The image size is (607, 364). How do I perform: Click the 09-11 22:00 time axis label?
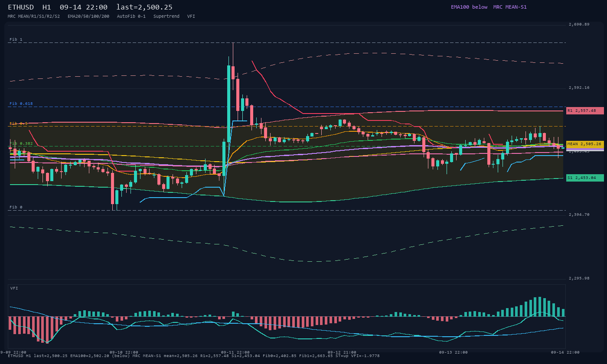point(235,352)
